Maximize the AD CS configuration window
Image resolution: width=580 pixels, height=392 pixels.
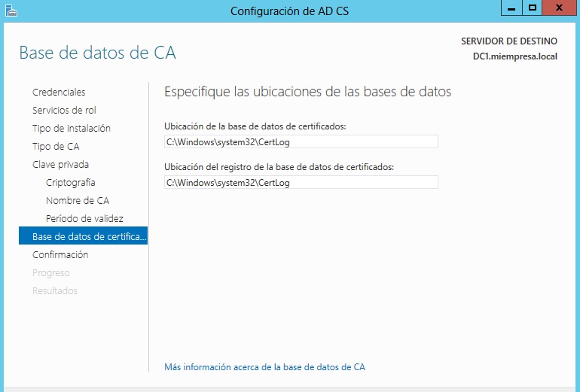pyautogui.click(x=532, y=8)
